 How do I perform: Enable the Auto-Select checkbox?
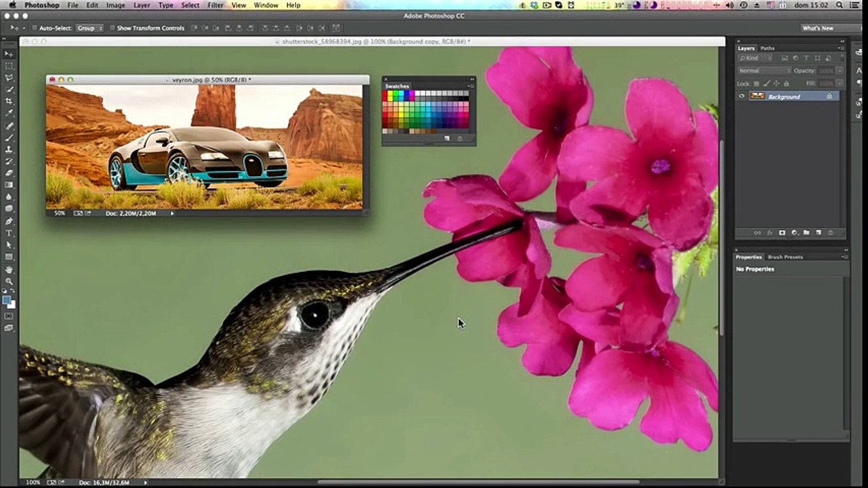pos(35,28)
